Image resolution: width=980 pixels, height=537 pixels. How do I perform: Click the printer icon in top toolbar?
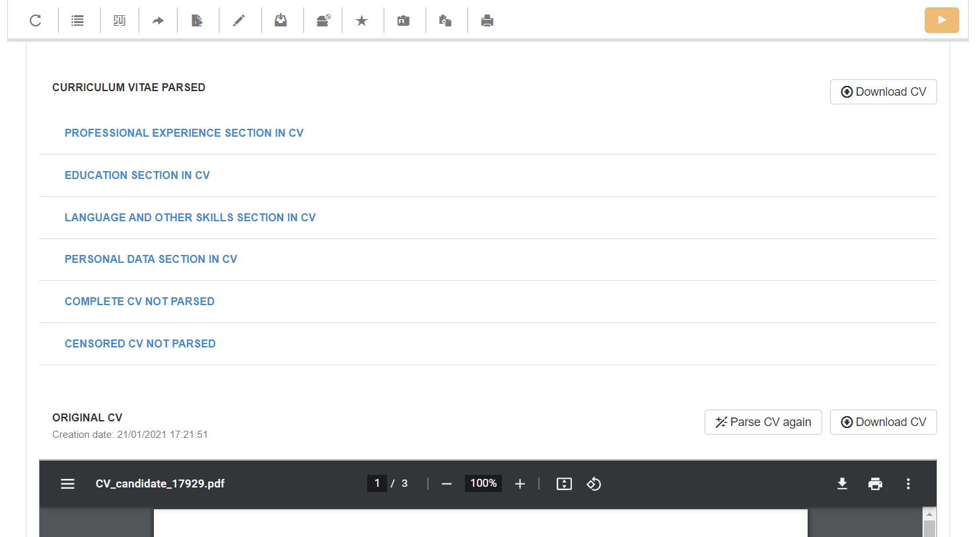tap(487, 20)
